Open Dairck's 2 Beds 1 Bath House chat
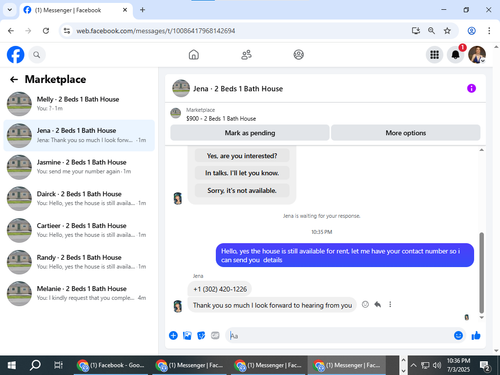Viewport: 500px width, 375px height. tap(79, 198)
